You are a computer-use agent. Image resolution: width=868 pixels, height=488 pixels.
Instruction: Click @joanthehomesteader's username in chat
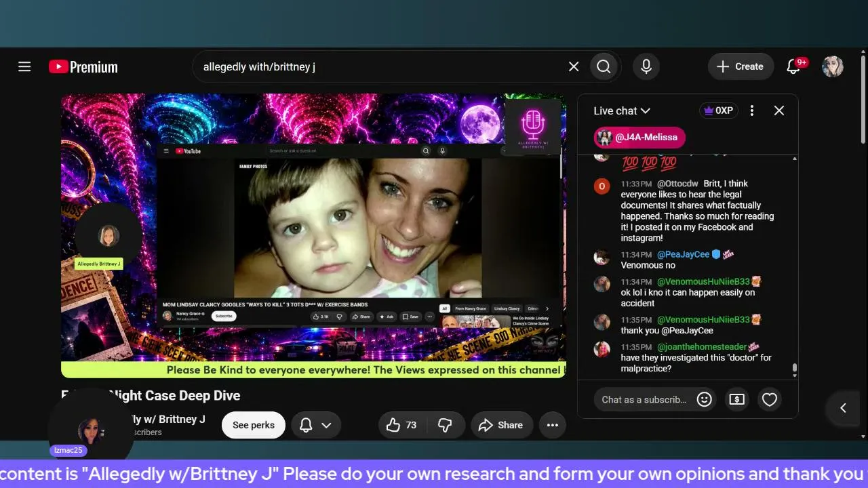pyautogui.click(x=702, y=347)
